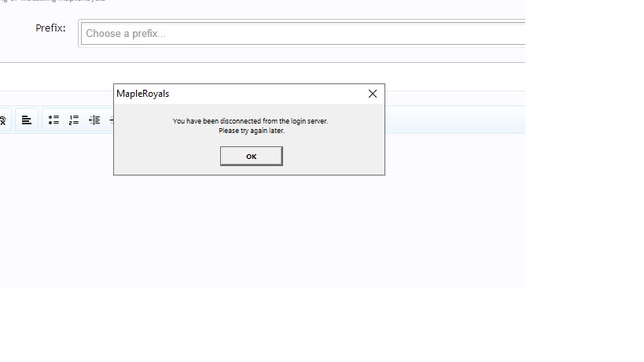
Task: Toggle the numbered list icon
Action: [x=74, y=120]
